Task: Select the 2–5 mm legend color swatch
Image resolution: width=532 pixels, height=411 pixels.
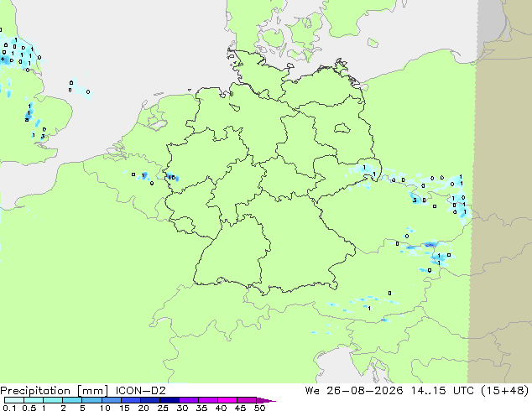Action: (72, 400)
